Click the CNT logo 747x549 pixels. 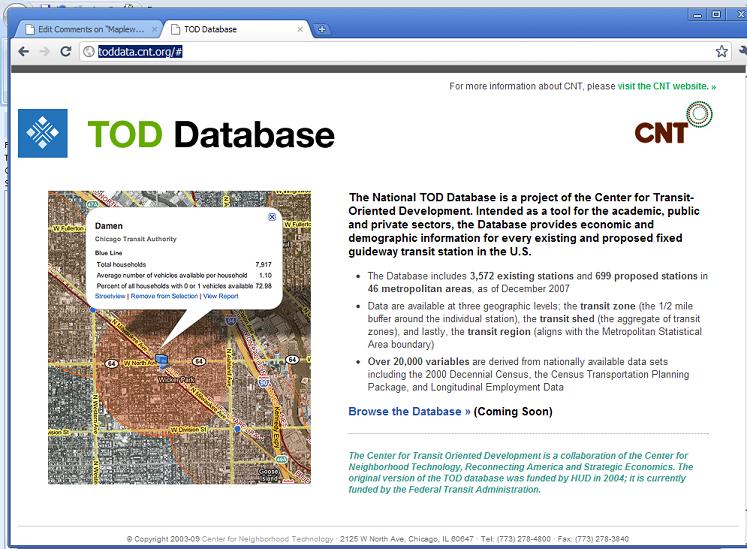(x=674, y=123)
